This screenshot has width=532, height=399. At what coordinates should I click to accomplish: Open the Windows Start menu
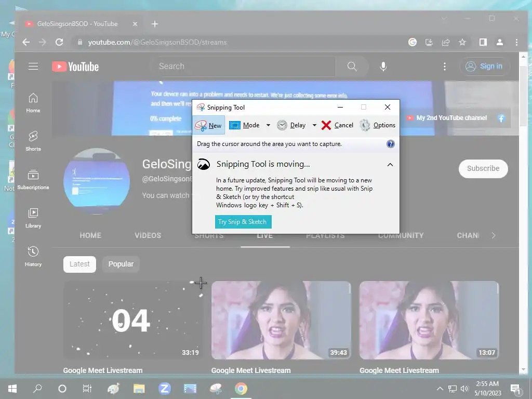click(x=12, y=389)
